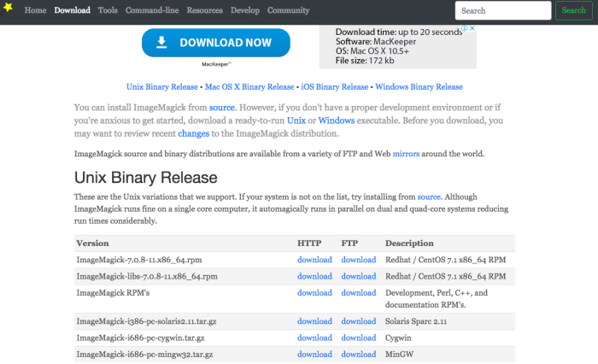Click the 'HTTP' column header
The width and height of the screenshot is (598, 364).
(309, 243)
